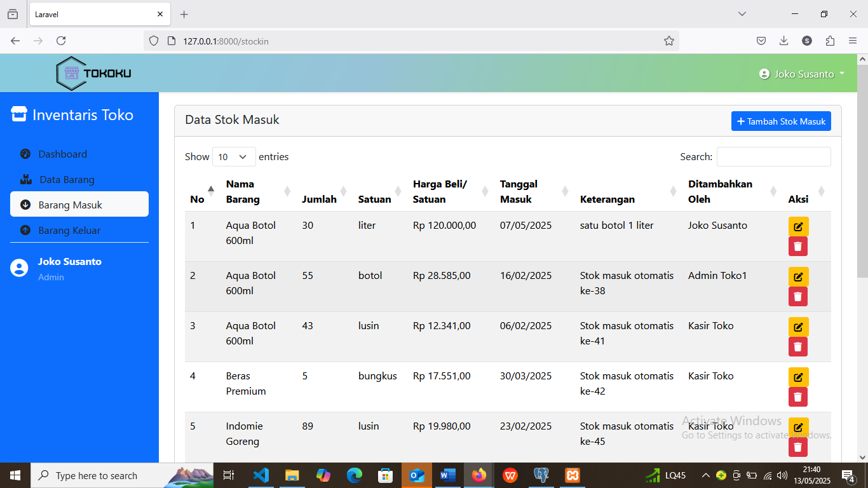The image size is (868, 488).
Task: Click the table Search input field
Action: tap(773, 157)
